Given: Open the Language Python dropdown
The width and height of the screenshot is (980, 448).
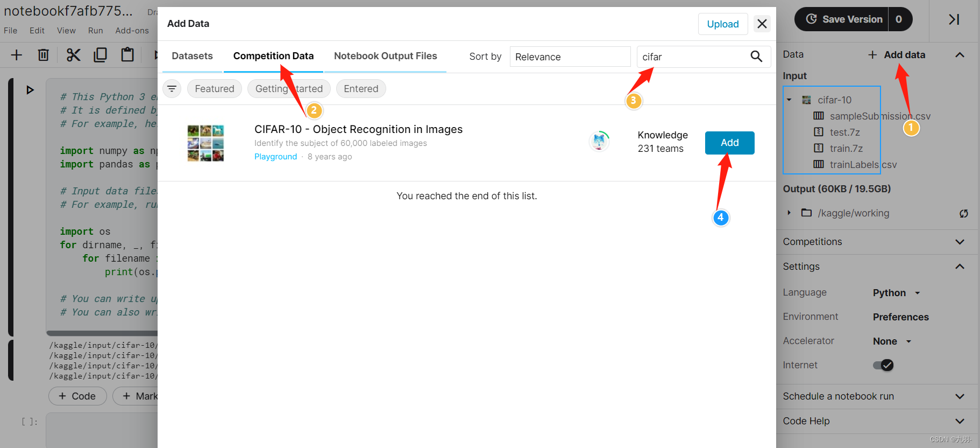Looking at the screenshot, I should coord(897,293).
